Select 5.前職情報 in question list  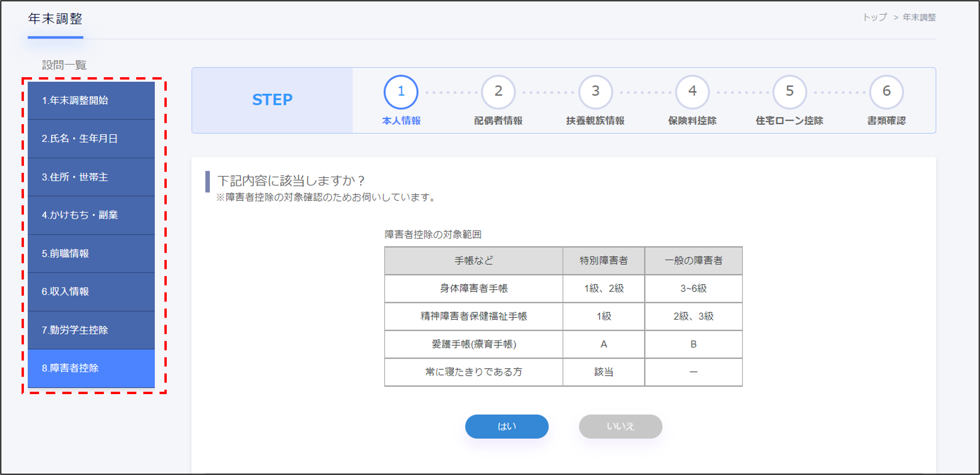[x=91, y=254]
